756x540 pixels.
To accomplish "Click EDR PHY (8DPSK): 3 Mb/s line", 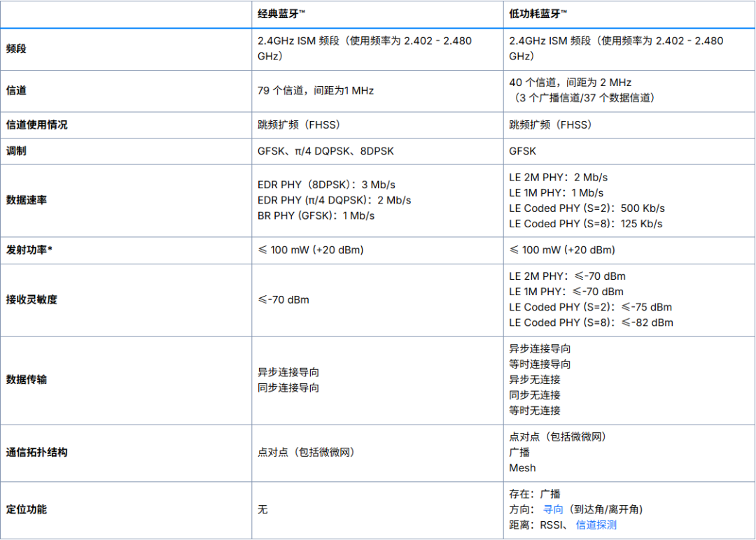I will click(x=326, y=185).
